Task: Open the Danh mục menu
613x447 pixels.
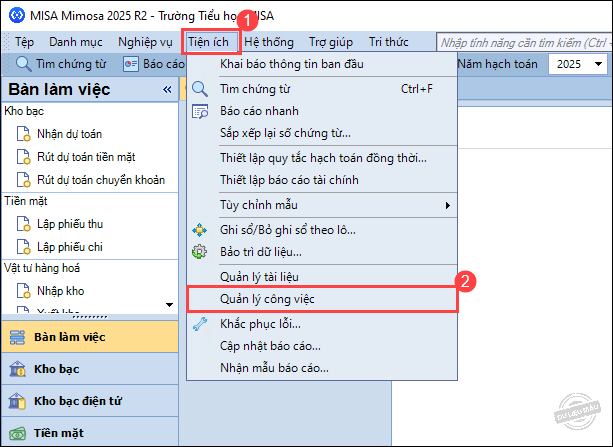Action: click(x=76, y=42)
